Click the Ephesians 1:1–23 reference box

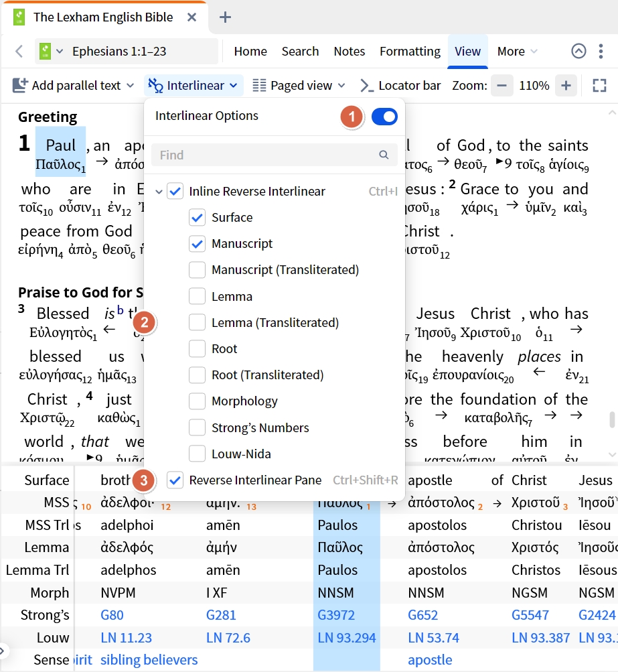[127, 52]
